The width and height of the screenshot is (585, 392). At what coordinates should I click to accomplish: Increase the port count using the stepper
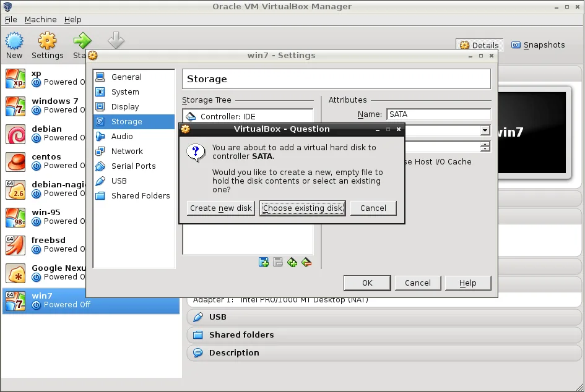(x=485, y=143)
